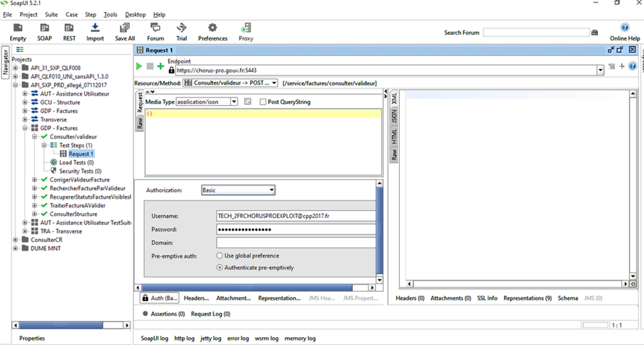
Task: Click the grey stop request button
Action: (x=150, y=66)
